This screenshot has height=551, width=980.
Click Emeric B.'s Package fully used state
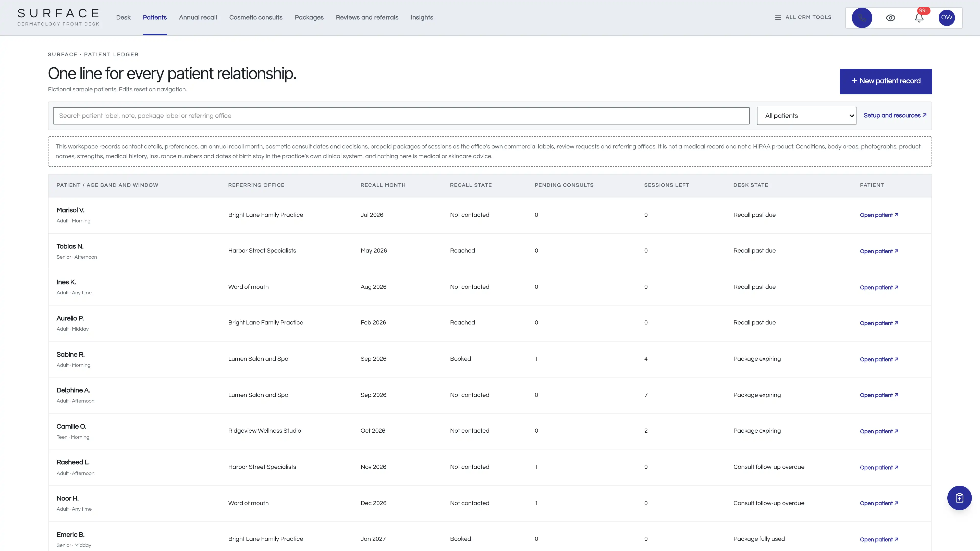[x=759, y=539]
